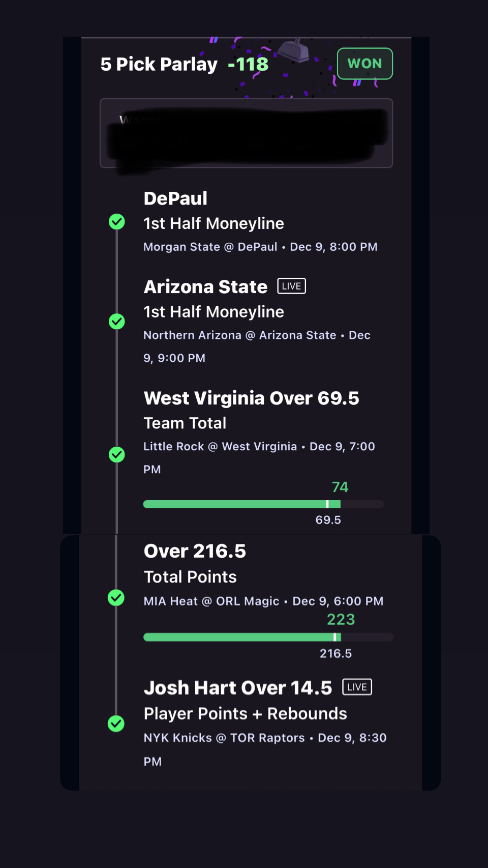Tap the redacted wager details box
Viewport: 488px width, 868px height.
[x=246, y=133]
